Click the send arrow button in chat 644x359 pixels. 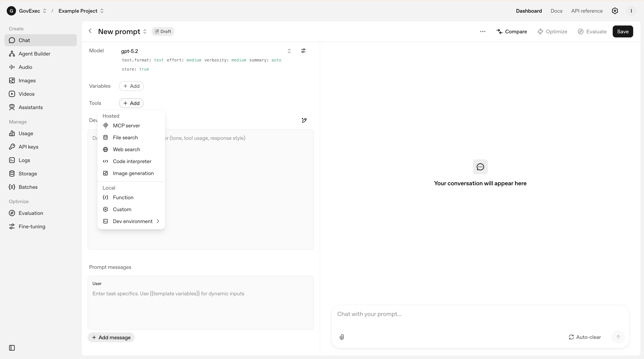(618, 337)
